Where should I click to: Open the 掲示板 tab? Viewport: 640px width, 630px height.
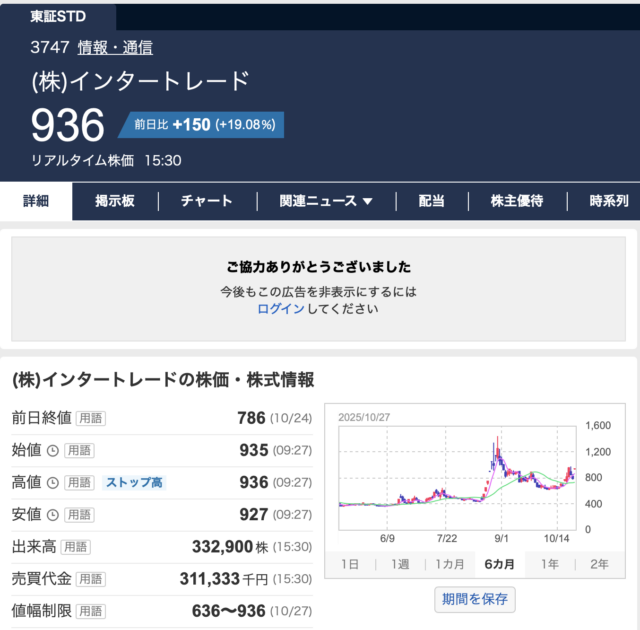click(x=115, y=201)
